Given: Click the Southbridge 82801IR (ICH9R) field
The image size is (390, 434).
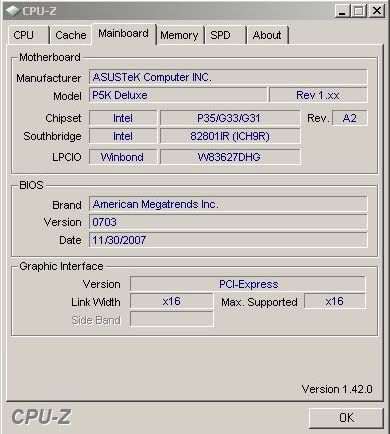Looking at the screenshot, I should pyautogui.click(x=230, y=136).
